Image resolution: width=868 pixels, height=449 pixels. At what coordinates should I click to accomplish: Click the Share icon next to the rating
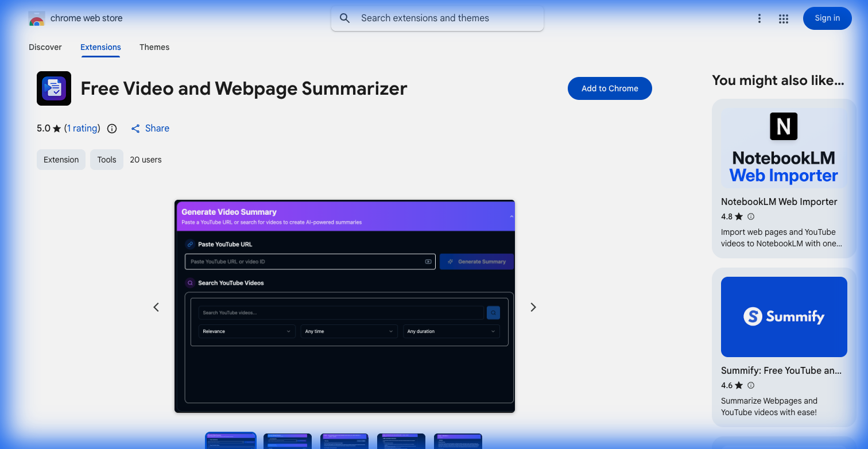pos(135,128)
